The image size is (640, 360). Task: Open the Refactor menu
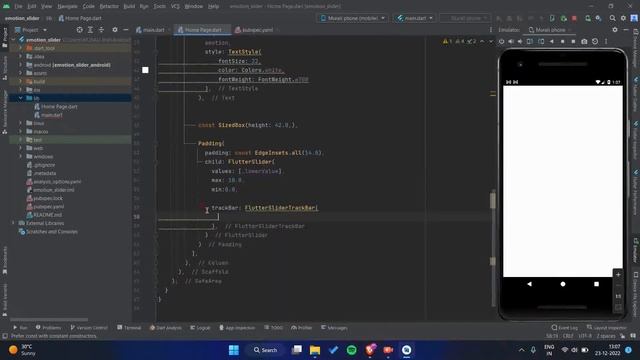[109, 6]
